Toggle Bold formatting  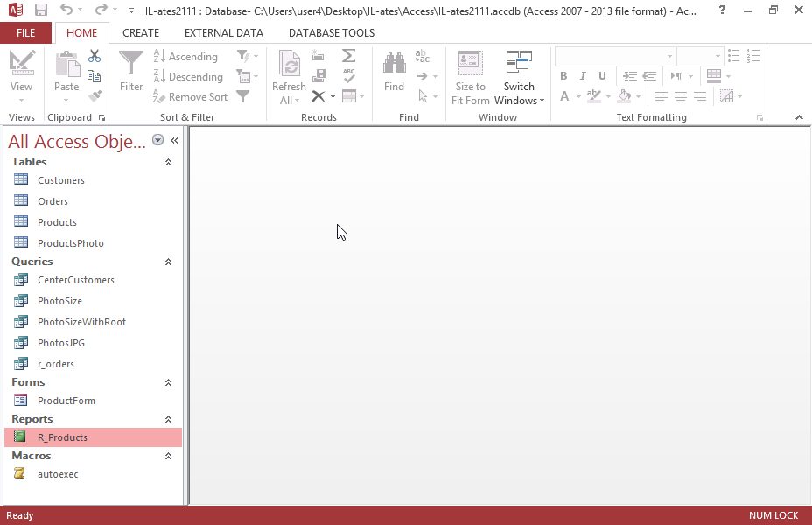coord(563,76)
